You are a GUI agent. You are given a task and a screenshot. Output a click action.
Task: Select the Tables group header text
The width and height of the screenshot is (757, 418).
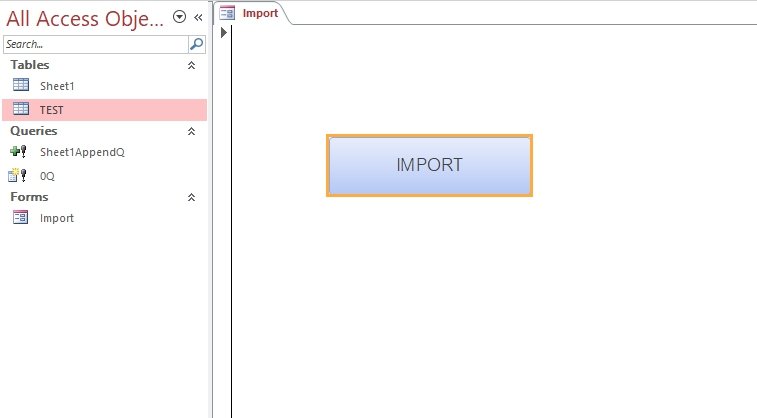[30, 65]
